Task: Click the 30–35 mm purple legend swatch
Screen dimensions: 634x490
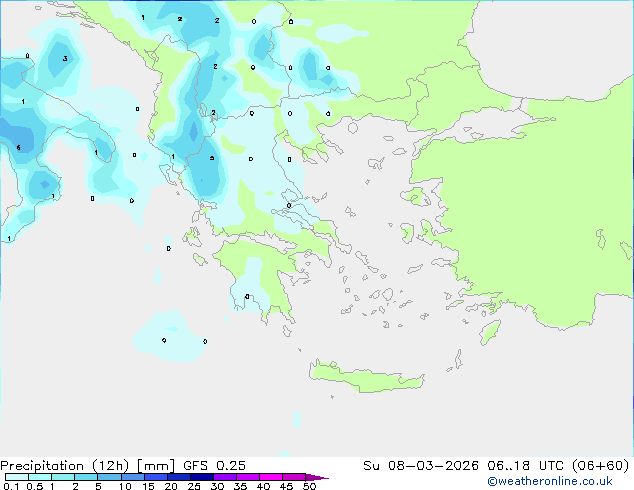Action: click(225, 477)
